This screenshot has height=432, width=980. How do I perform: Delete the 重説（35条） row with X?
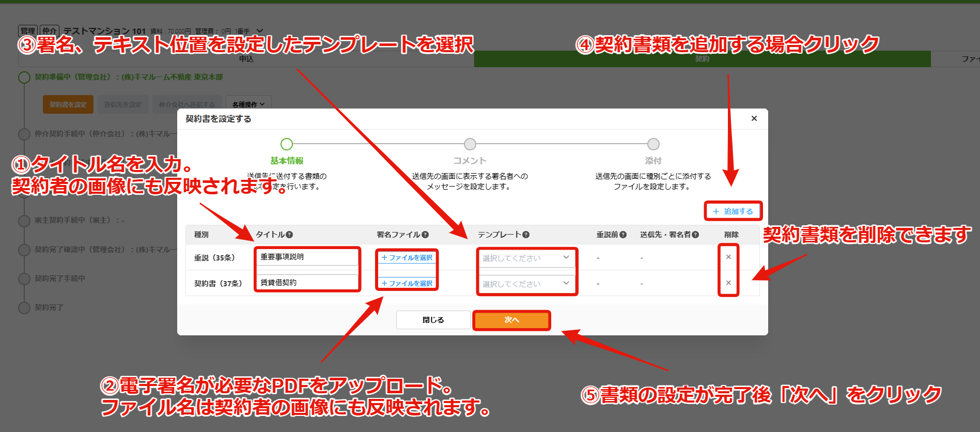(728, 257)
